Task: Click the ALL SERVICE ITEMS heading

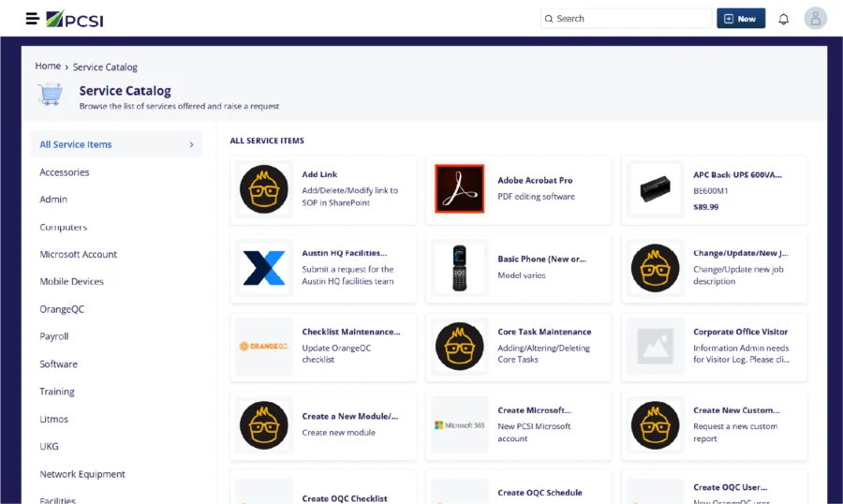Action: [267, 141]
